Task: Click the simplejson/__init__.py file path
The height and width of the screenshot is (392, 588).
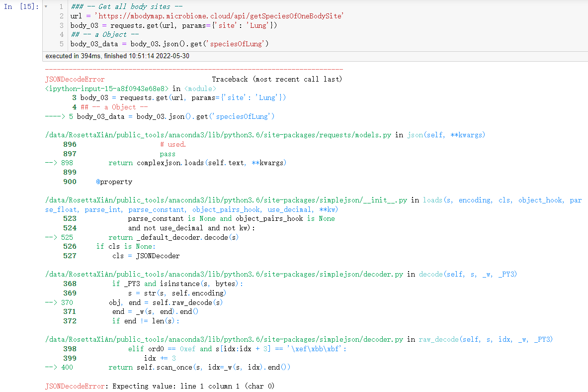Action: pyautogui.click(x=226, y=200)
